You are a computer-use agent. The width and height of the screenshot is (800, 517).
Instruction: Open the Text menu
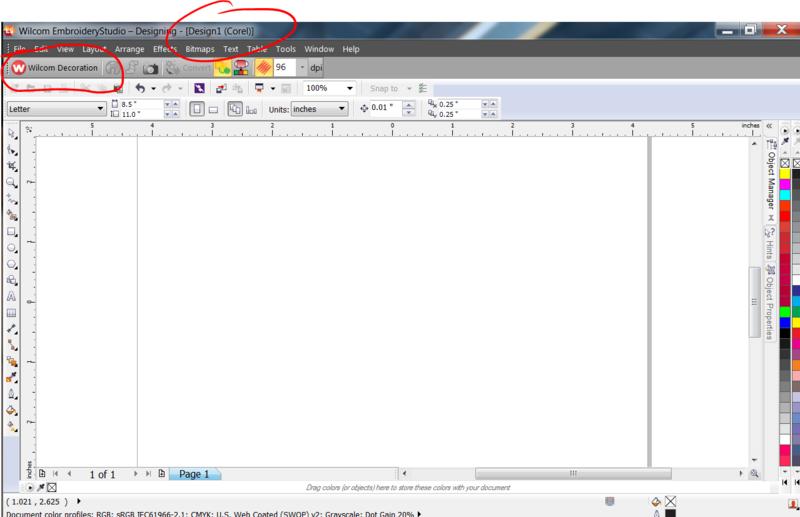[x=231, y=49]
